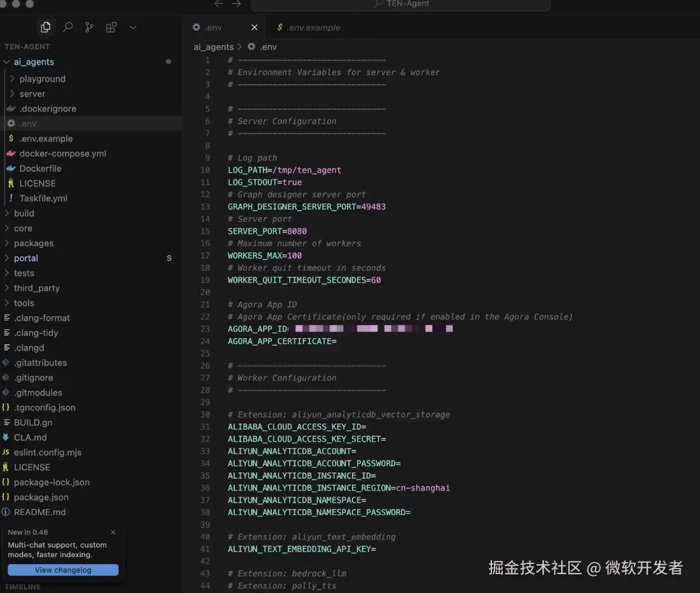This screenshot has width=700, height=593.
Task: Expand the tests folder
Action: 90,273
